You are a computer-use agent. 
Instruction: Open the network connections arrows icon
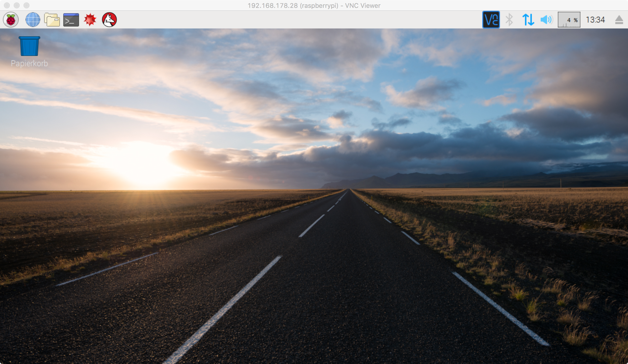coord(528,20)
